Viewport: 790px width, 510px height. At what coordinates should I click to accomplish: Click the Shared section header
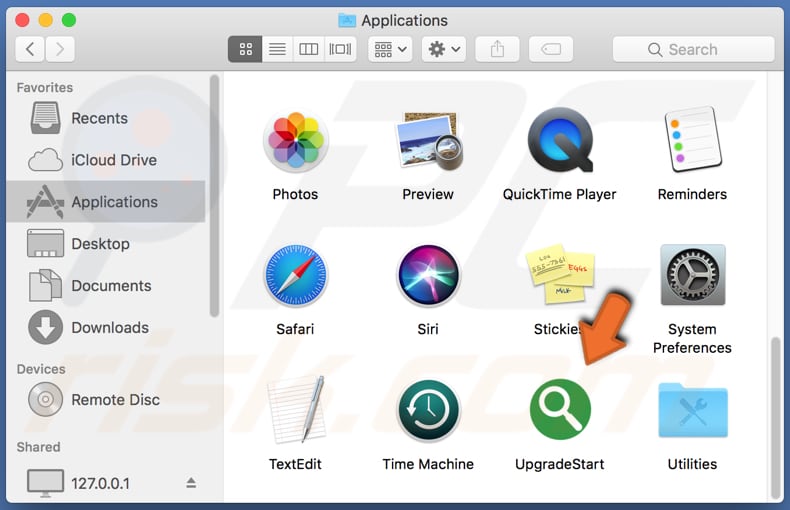[x=38, y=447]
